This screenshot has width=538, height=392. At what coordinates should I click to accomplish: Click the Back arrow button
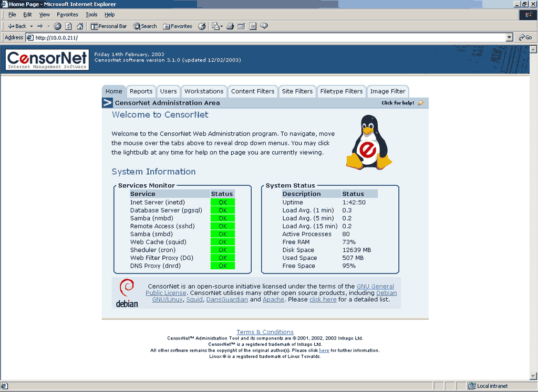tap(17, 26)
